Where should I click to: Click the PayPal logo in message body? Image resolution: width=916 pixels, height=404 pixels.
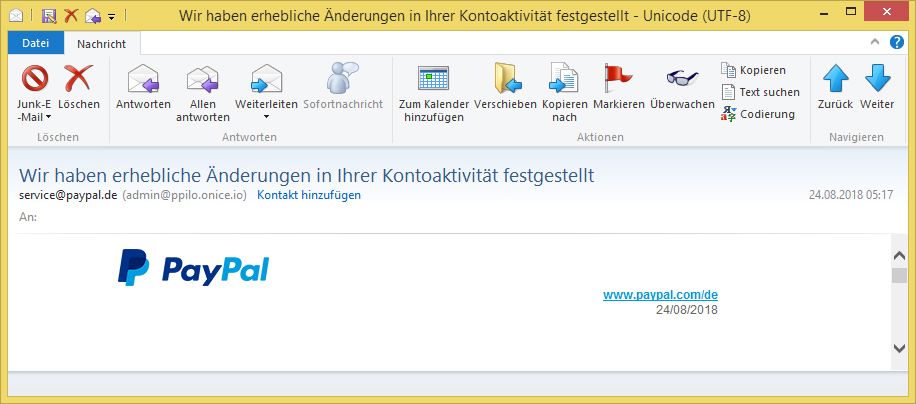click(x=193, y=268)
